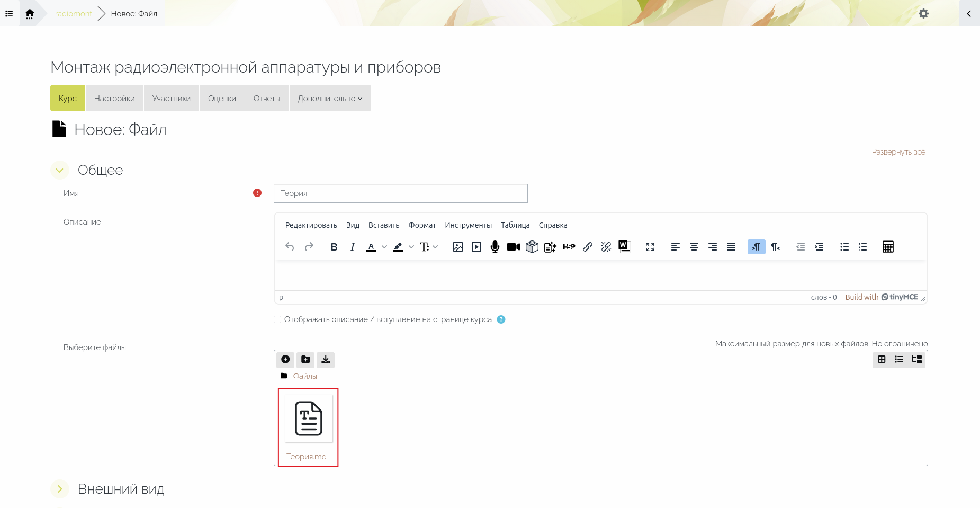This screenshot has width=980, height=508.
Task: Click the record video camera icon
Action: [x=514, y=247]
